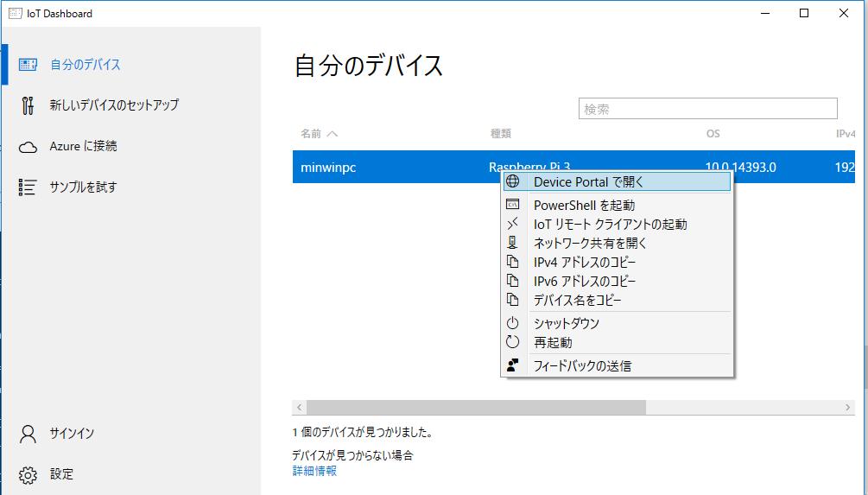This screenshot has height=495, width=868.
Task: Open the 詳細情報 link
Action: point(314,471)
